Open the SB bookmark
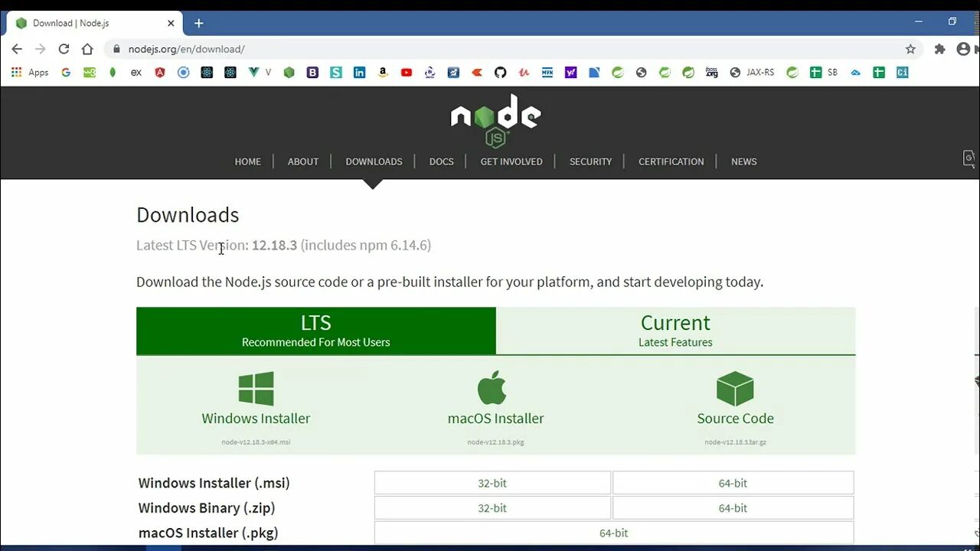The image size is (980, 551). (824, 73)
